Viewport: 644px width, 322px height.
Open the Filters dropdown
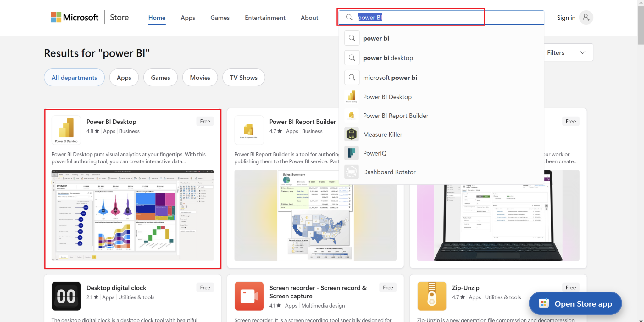(568, 52)
